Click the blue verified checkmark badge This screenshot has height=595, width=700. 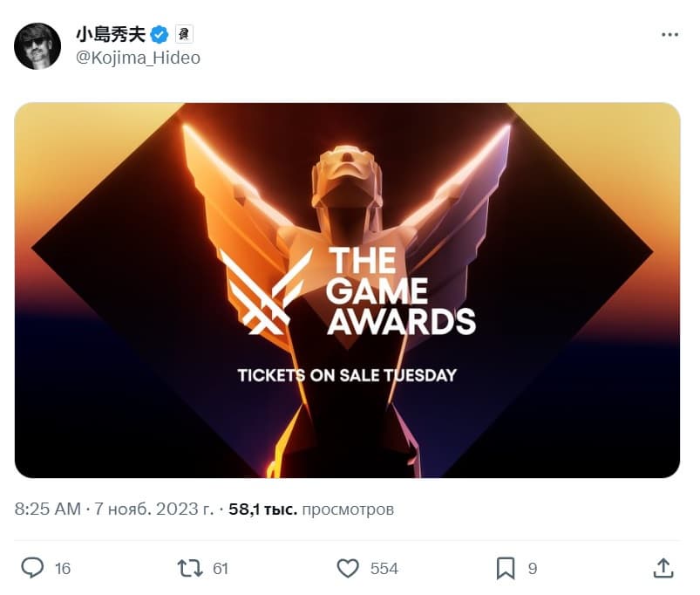tap(160, 34)
